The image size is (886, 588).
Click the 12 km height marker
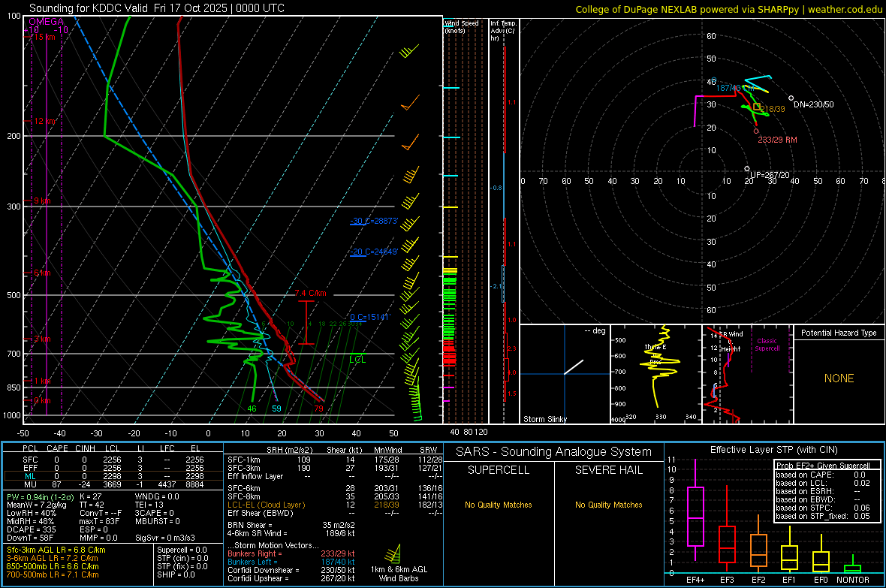(44, 121)
